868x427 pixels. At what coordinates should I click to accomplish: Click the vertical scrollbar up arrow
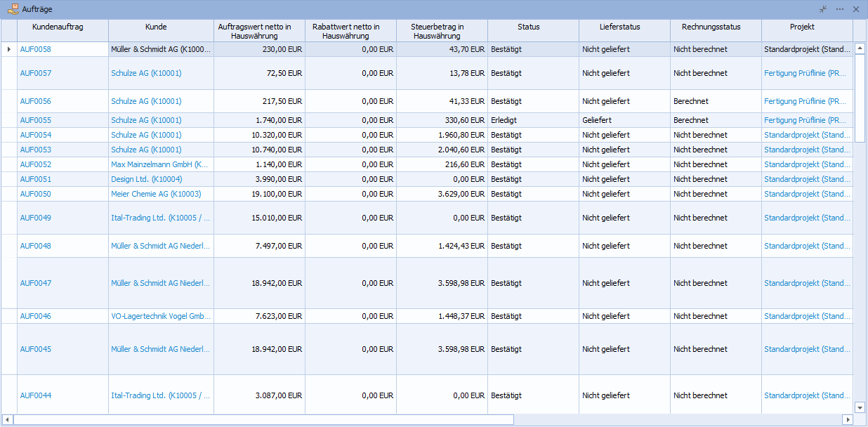pos(860,48)
